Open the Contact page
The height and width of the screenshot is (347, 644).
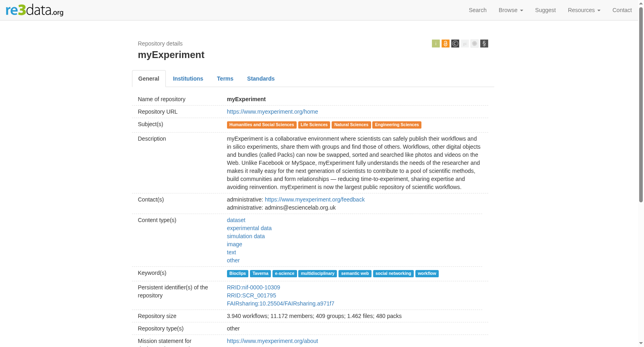click(x=622, y=10)
